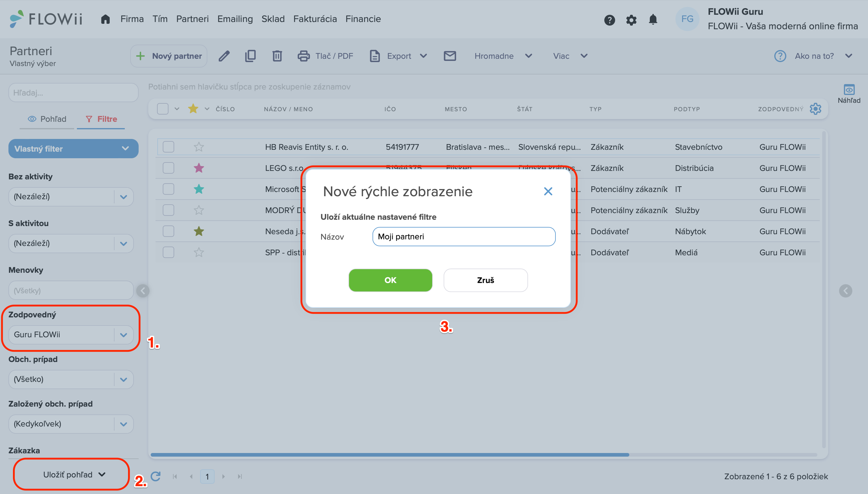Toggle pink star for LEGO s.r.o.
Viewport: 868px width, 494px height.
[x=199, y=168]
